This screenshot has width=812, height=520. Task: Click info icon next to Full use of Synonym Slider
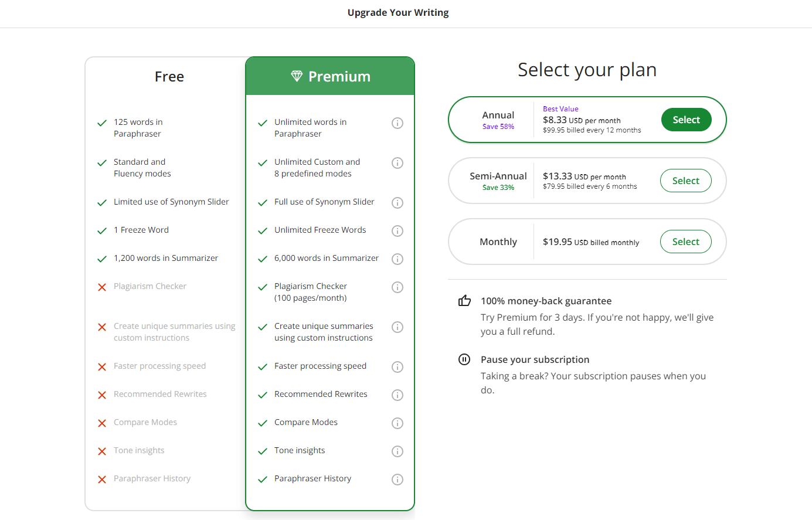pyautogui.click(x=397, y=203)
